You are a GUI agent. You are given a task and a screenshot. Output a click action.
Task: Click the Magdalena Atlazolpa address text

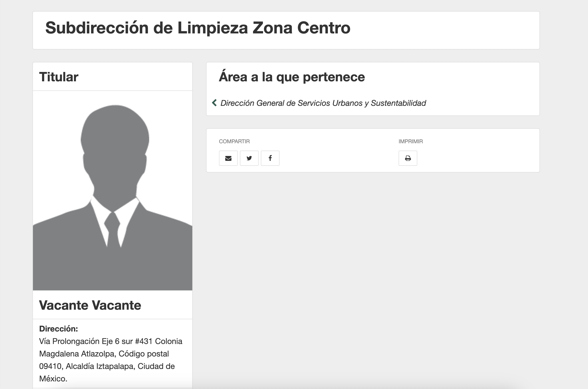77,354
